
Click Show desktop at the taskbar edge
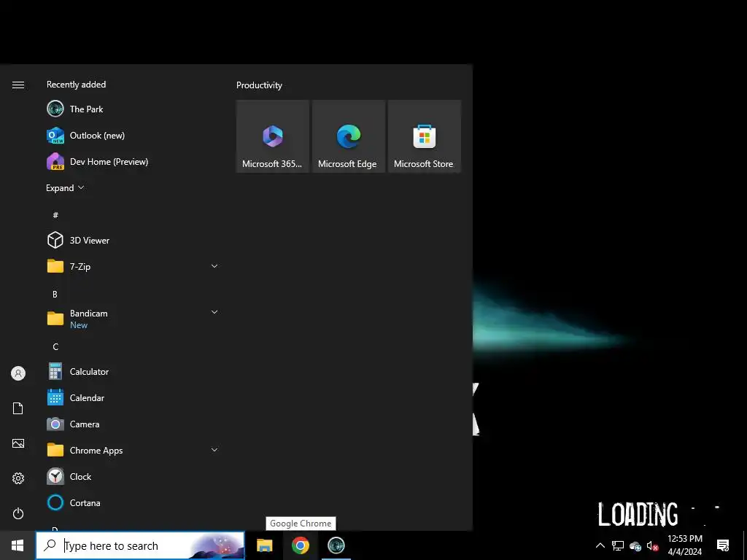point(745,545)
